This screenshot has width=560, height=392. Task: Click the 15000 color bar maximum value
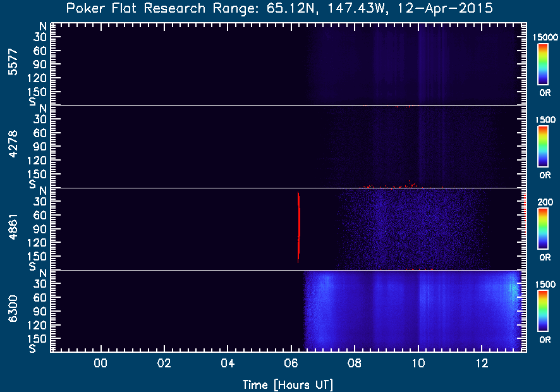click(545, 37)
